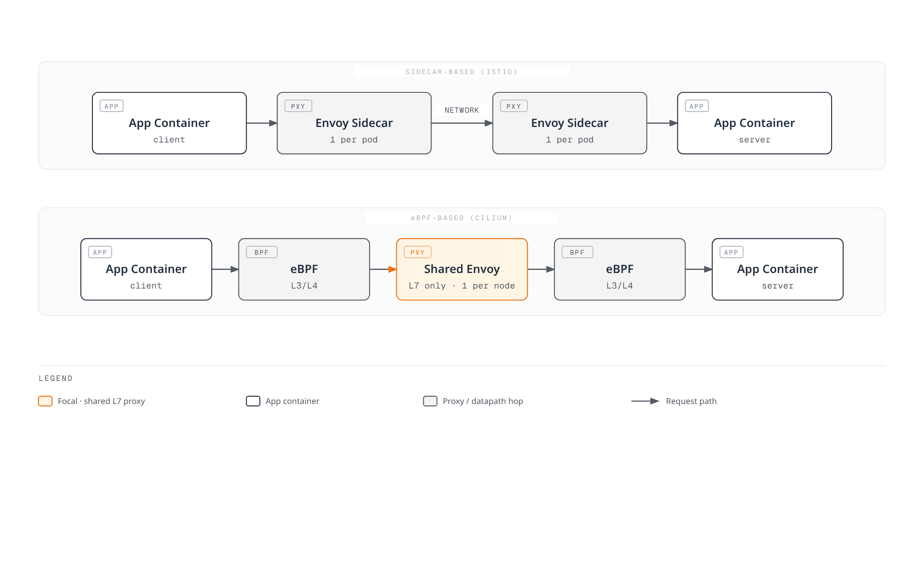Click the 'Request path' legend label
The image size is (924, 578).
click(x=691, y=401)
